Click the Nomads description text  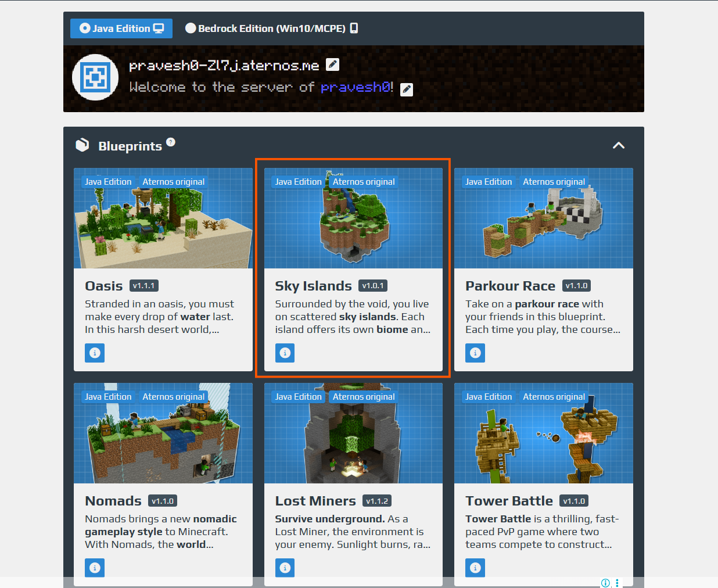161,532
